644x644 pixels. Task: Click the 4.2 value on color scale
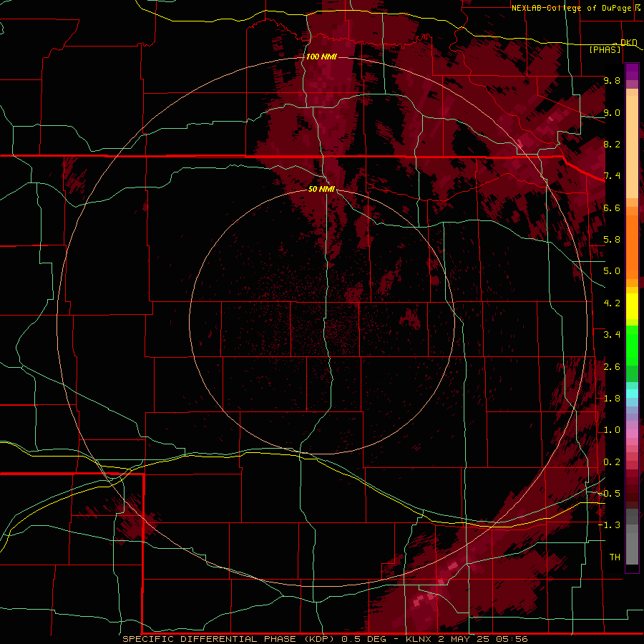[612, 303]
